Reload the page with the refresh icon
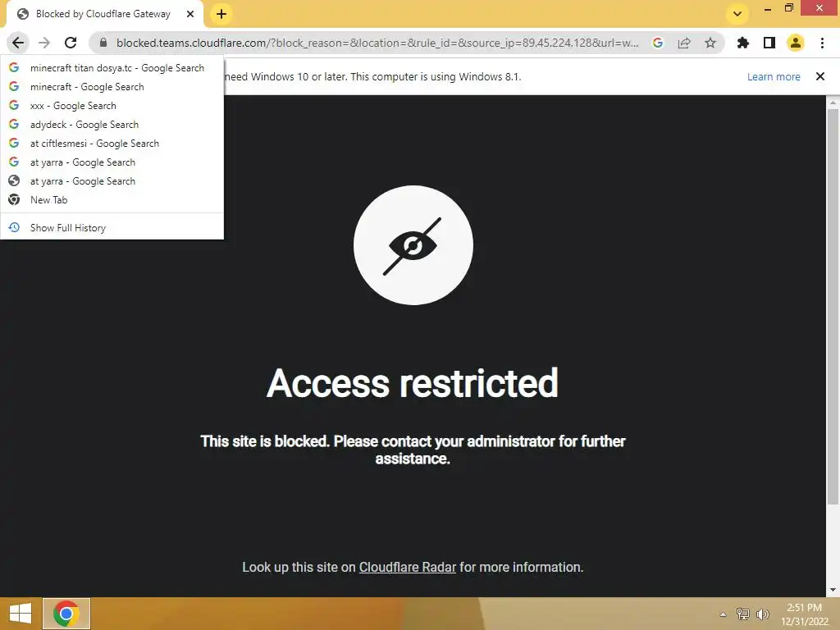The image size is (840, 630). pyautogui.click(x=71, y=43)
